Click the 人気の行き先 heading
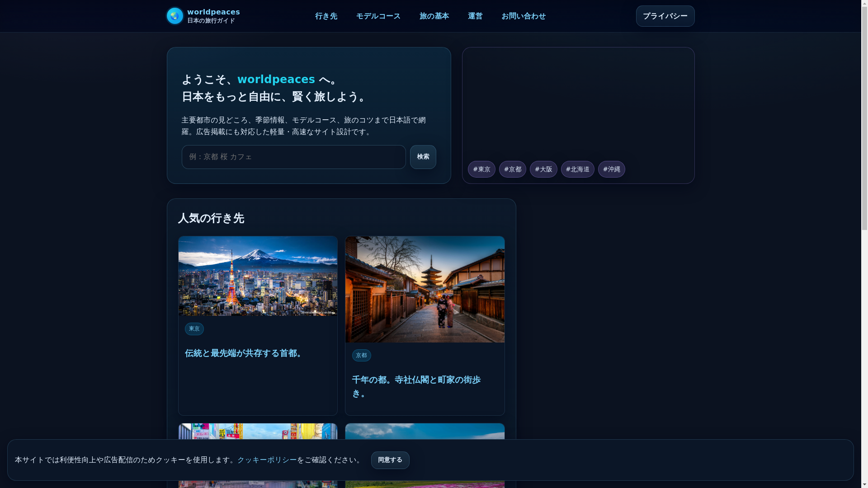The image size is (868, 488). pyautogui.click(x=211, y=219)
